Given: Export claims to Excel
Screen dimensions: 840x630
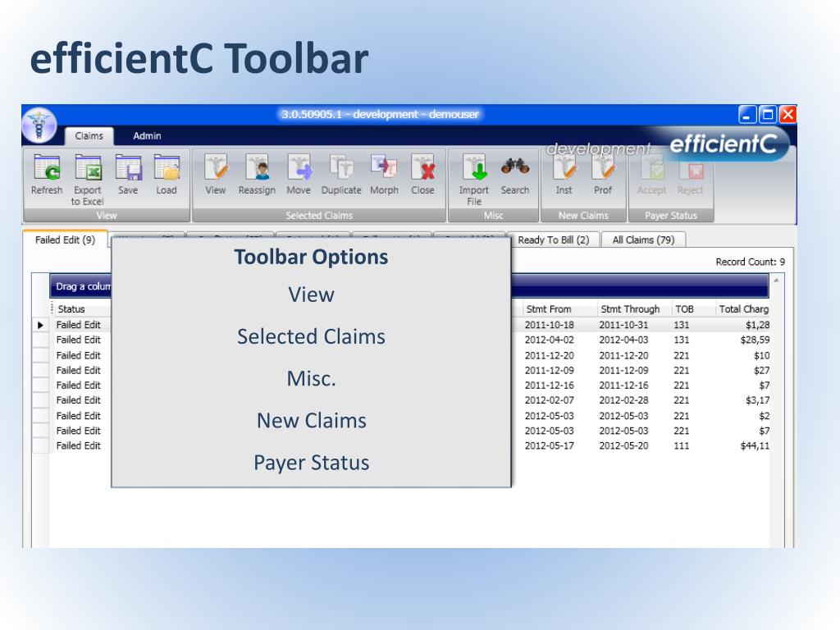Looking at the screenshot, I should [87, 180].
